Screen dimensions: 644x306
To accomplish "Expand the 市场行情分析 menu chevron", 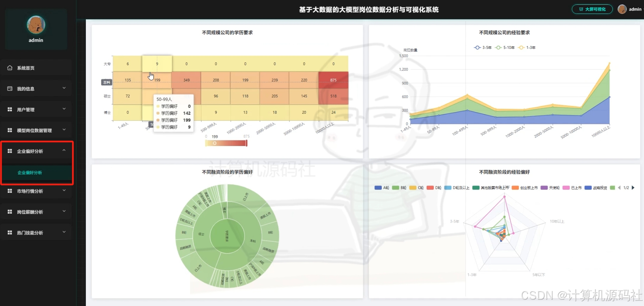I will (x=64, y=190).
